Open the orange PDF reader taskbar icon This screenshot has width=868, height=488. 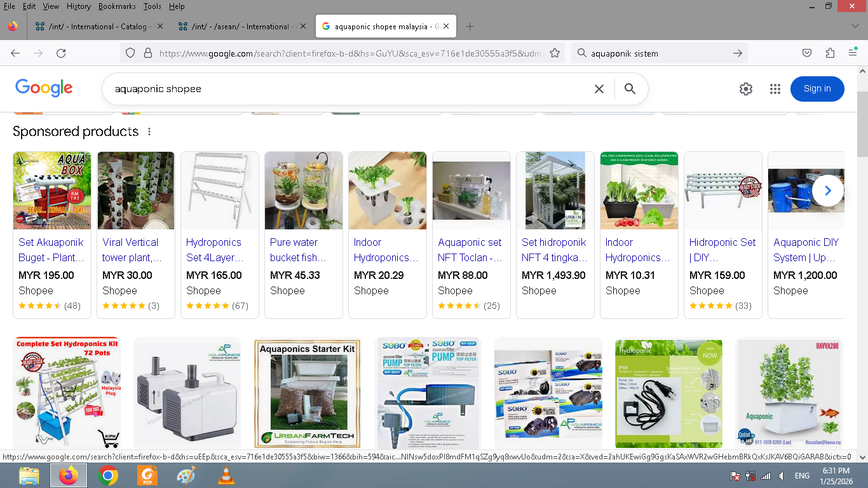coord(147,475)
